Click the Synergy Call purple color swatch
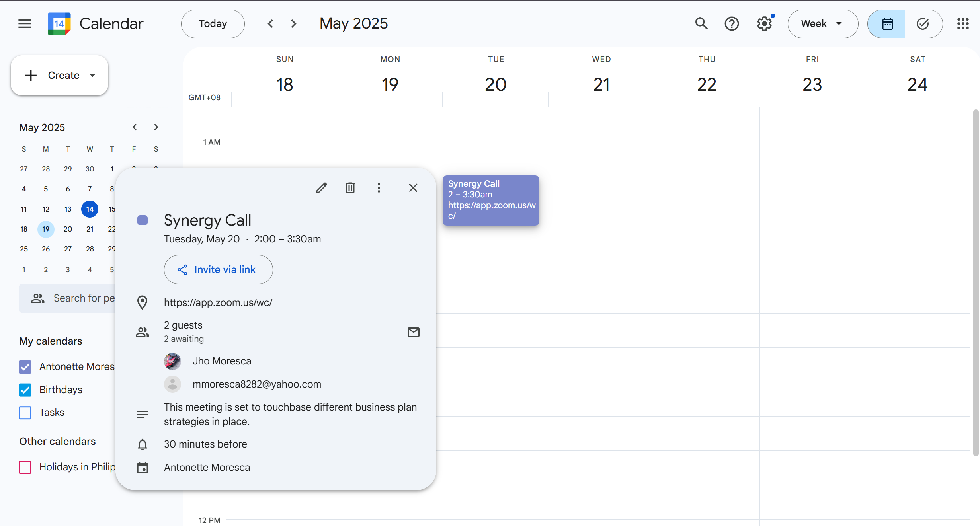This screenshot has width=980, height=526. click(x=142, y=220)
